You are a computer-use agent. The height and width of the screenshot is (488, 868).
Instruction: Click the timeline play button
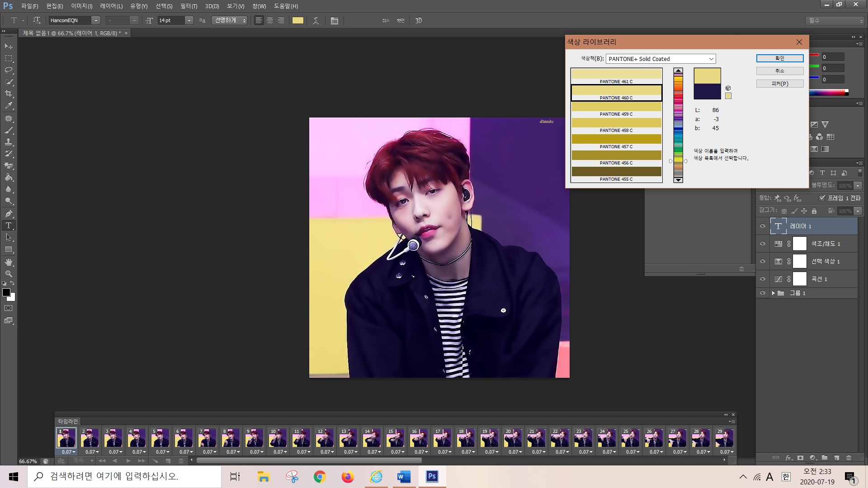coord(128,461)
